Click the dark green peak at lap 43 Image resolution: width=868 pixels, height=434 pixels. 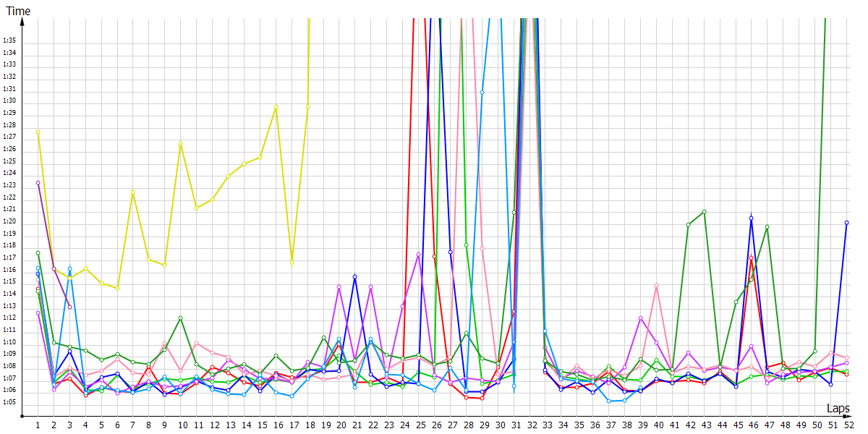coord(704,212)
